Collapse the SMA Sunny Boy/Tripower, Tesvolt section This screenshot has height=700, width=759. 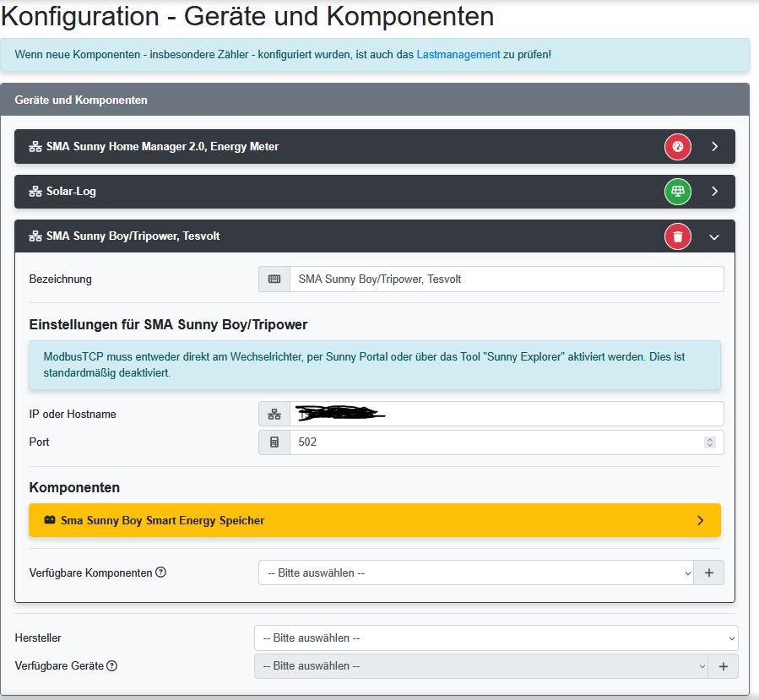714,237
